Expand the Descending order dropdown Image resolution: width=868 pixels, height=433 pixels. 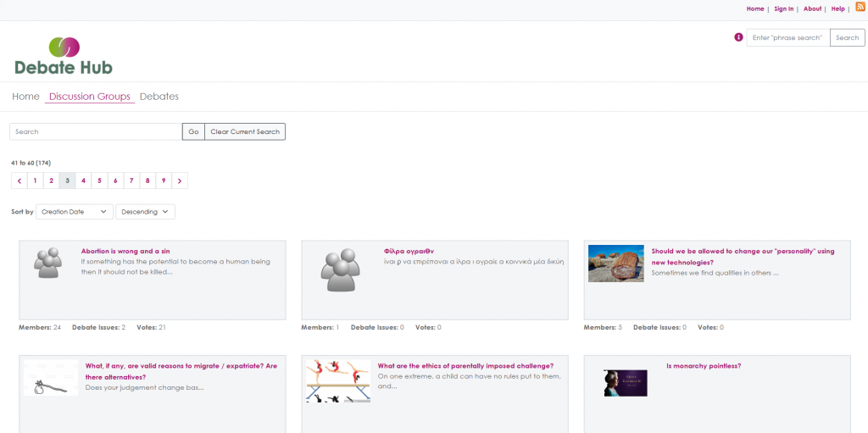point(145,212)
